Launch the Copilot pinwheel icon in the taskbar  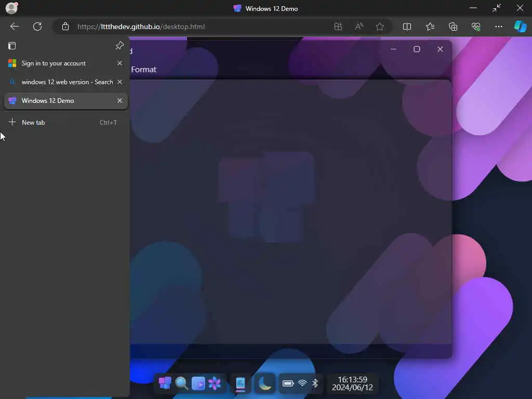click(x=215, y=383)
